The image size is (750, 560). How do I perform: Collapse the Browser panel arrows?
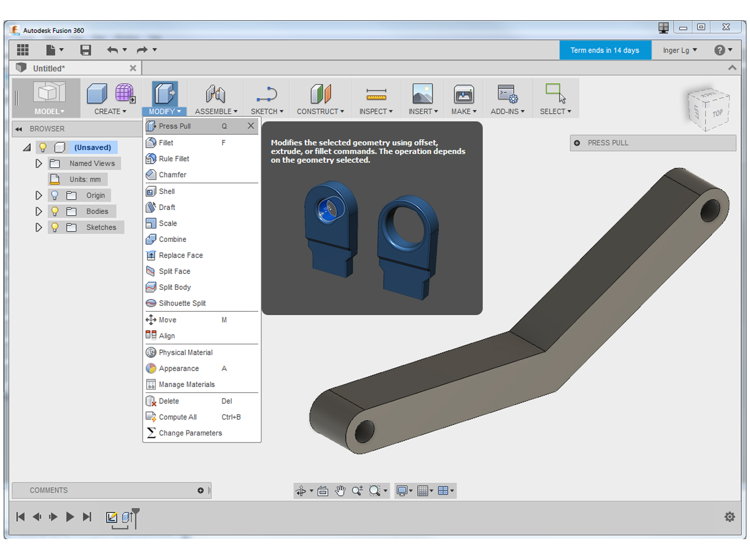point(19,129)
